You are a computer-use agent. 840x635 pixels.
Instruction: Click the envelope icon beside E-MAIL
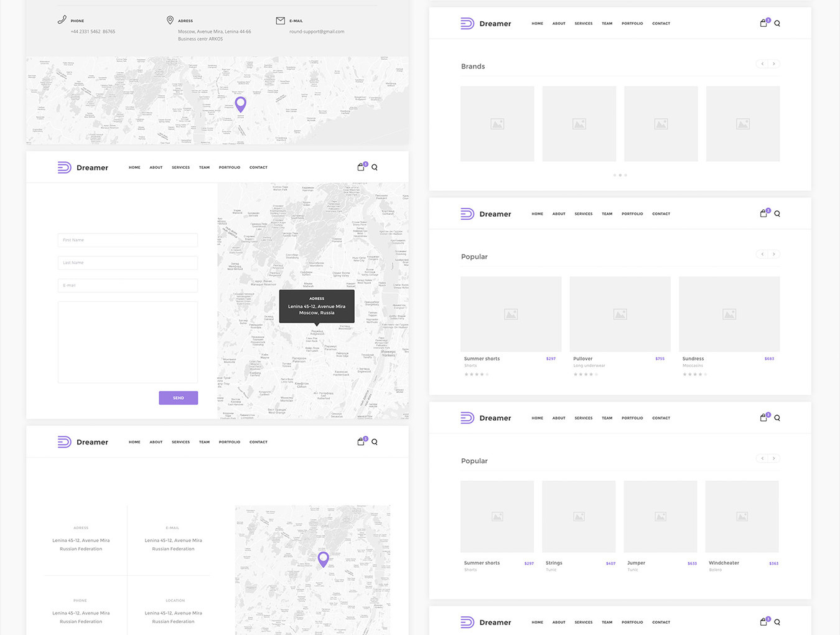280,21
